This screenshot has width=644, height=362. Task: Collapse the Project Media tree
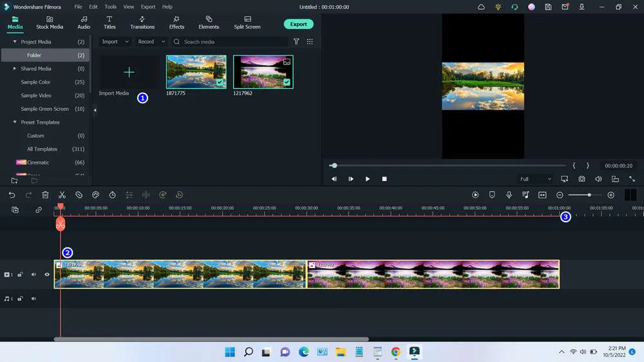pos(15,41)
